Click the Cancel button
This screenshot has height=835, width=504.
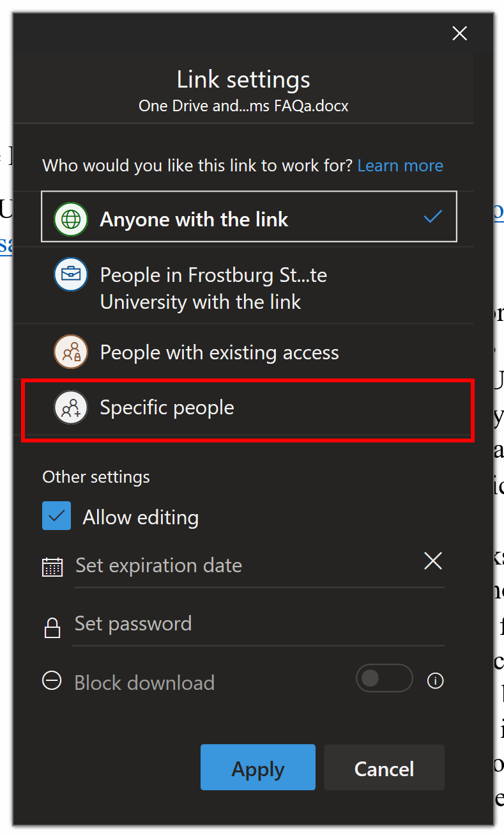pos(384,767)
